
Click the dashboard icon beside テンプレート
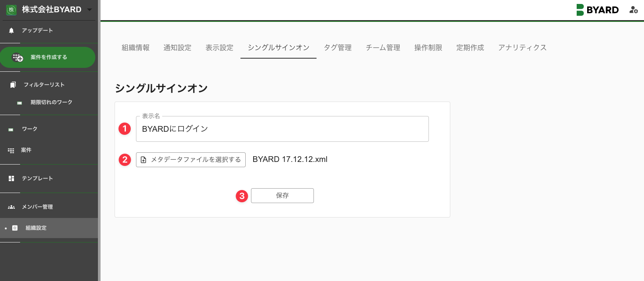tap(11, 179)
